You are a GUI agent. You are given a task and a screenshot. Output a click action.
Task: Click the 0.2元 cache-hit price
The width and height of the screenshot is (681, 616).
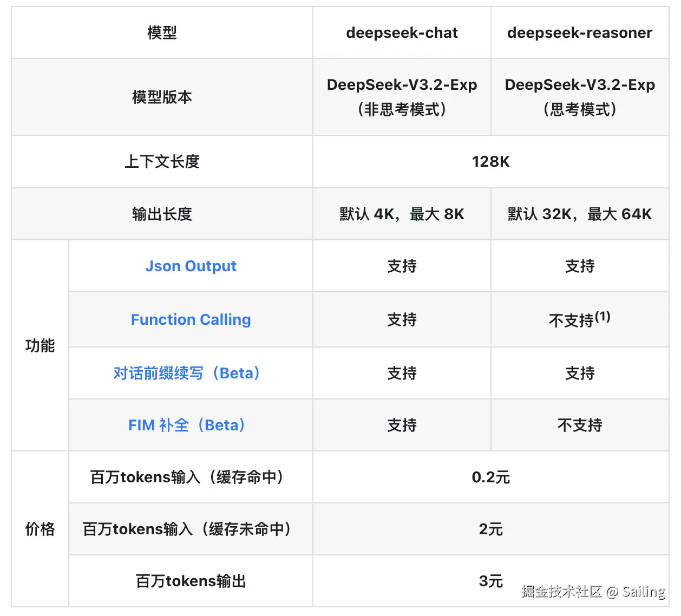[x=490, y=477]
